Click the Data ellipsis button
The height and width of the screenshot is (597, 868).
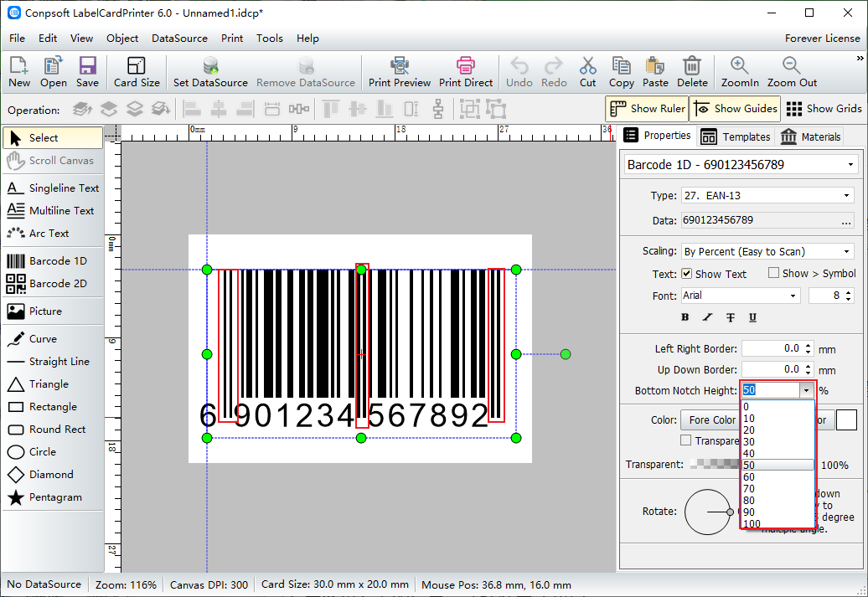point(846,221)
